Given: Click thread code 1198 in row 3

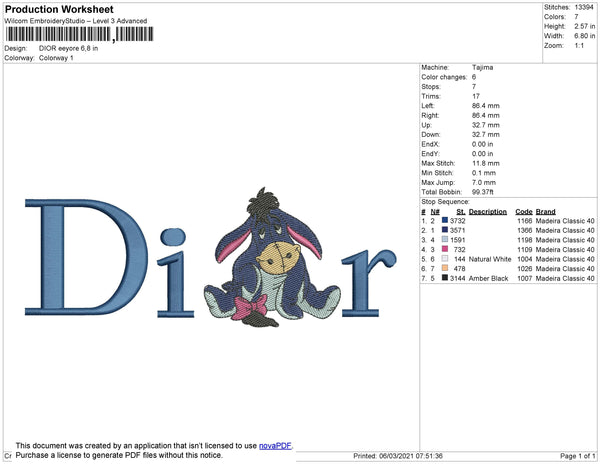Looking at the screenshot, I should (524, 240).
